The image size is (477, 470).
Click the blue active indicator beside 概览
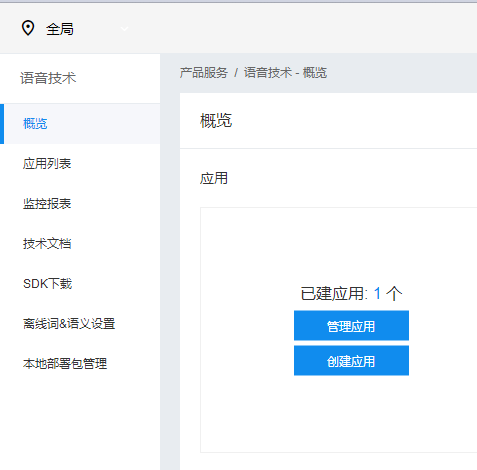click(2, 124)
